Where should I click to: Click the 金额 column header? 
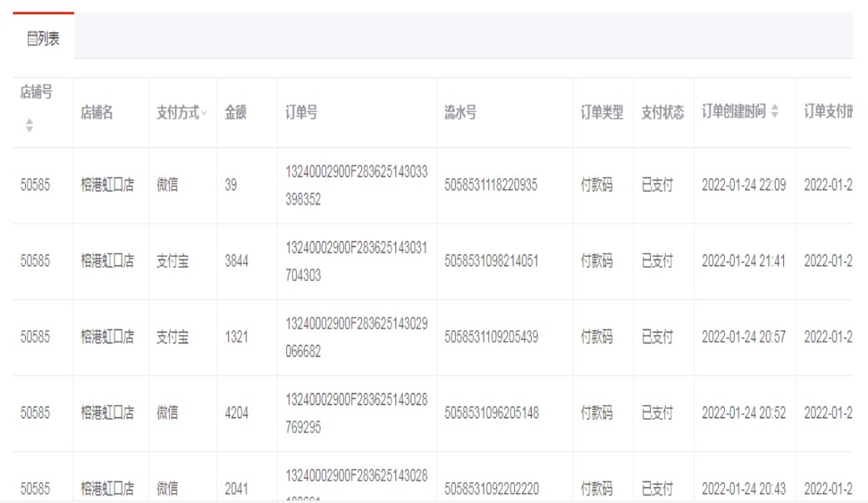click(236, 113)
